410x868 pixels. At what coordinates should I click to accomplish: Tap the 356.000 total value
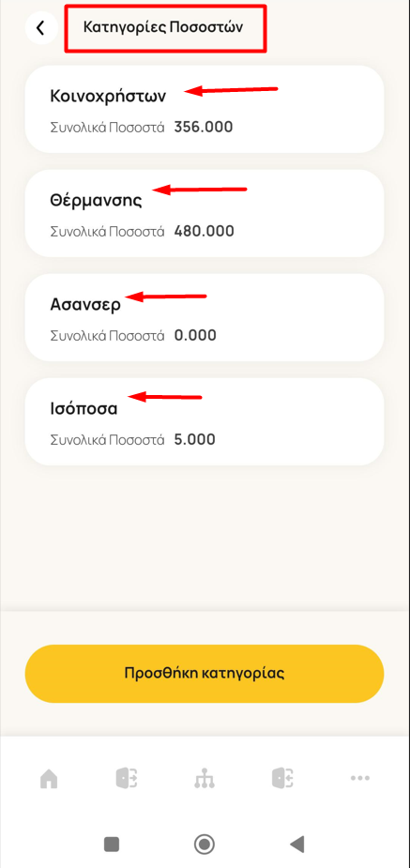click(203, 128)
